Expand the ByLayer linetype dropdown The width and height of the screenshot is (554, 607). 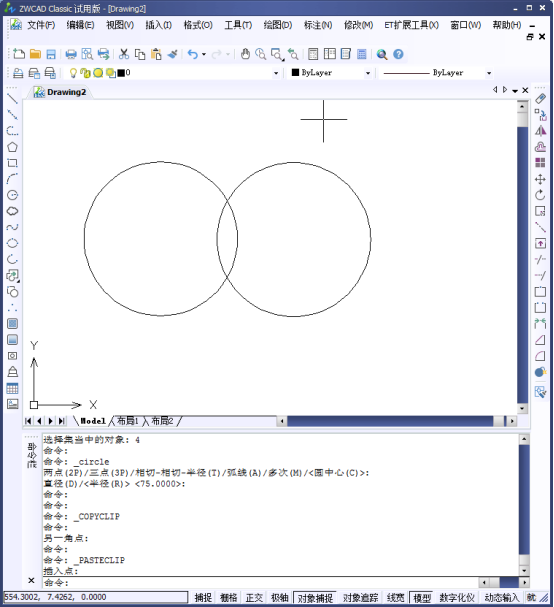pos(489,73)
